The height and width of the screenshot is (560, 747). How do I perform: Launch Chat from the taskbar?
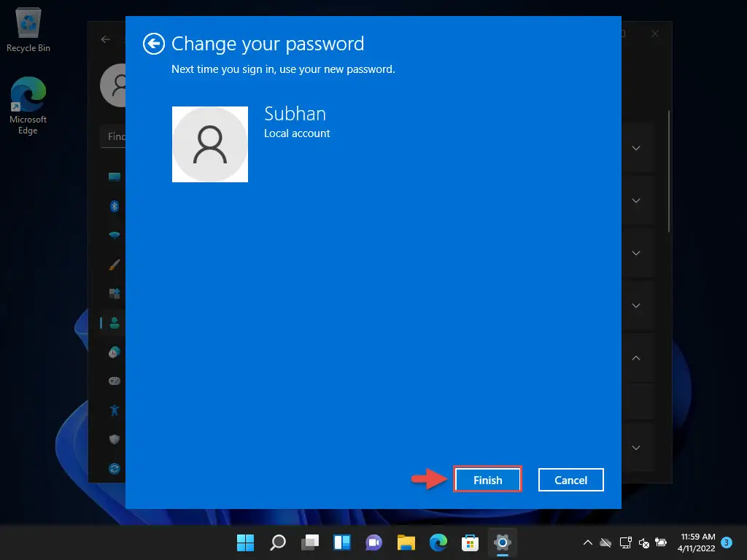point(374,542)
